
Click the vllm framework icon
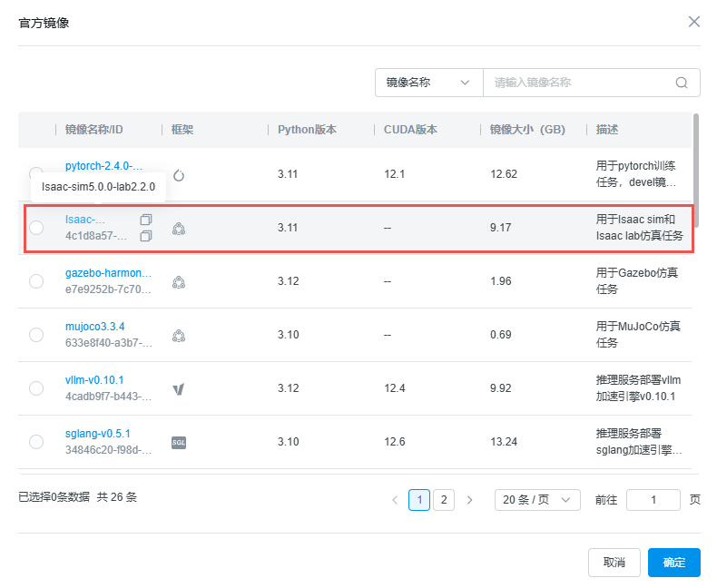pyautogui.click(x=179, y=388)
